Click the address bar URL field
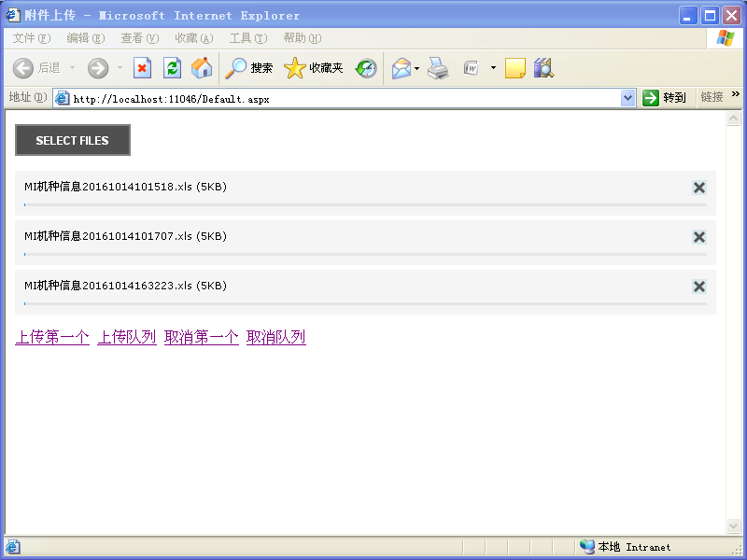The image size is (747, 560). tap(345, 99)
